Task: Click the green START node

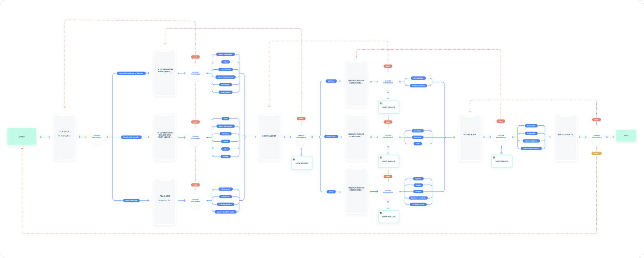Action: (x=22, y=137)
